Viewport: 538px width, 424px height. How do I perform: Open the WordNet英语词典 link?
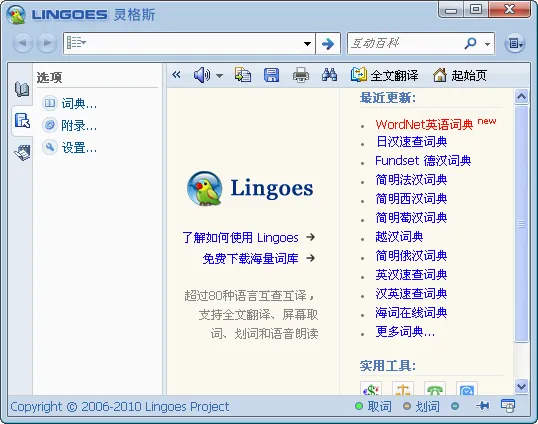click(x=424, y=125)
